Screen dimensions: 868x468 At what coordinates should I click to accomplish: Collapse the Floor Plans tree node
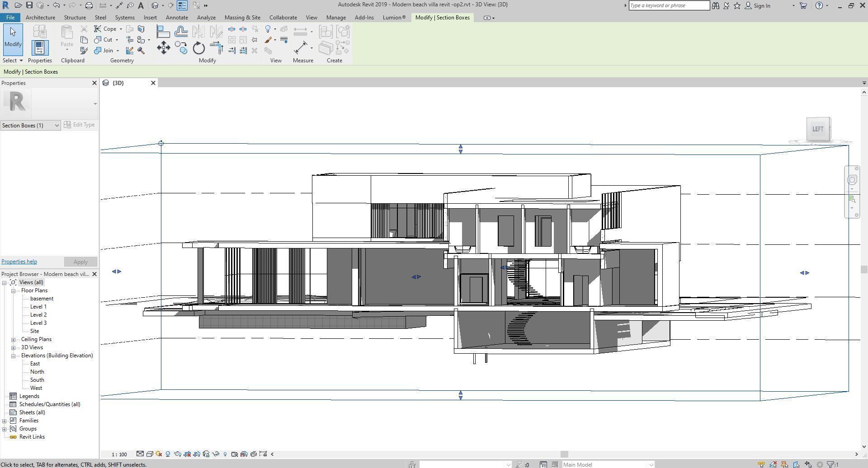click(14, 290)
